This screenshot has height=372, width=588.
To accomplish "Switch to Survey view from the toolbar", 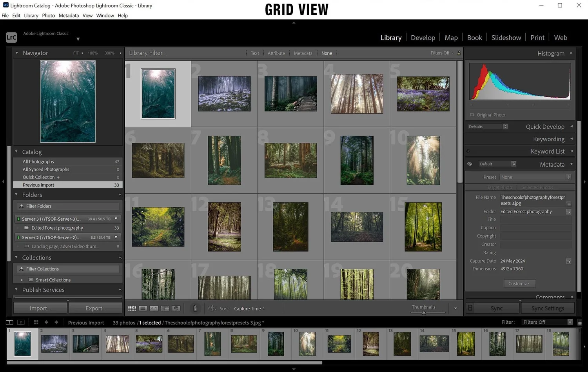I will (165, 308).
